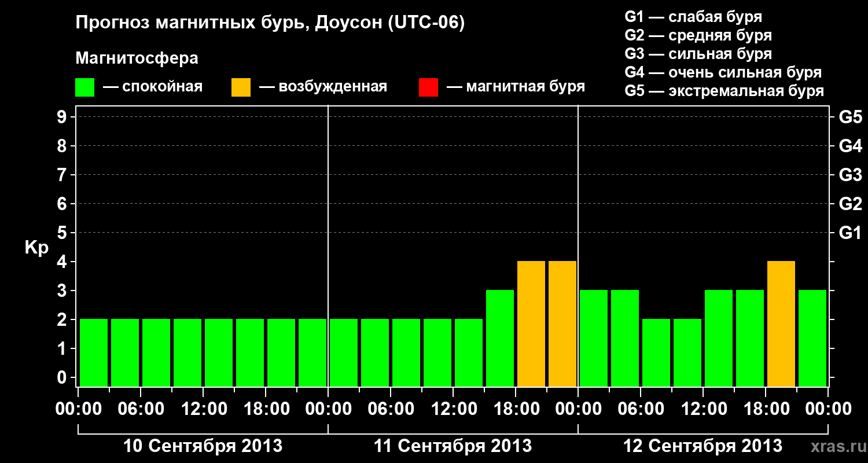Click the '— спокойная' legend label

[x=153, y=87]
